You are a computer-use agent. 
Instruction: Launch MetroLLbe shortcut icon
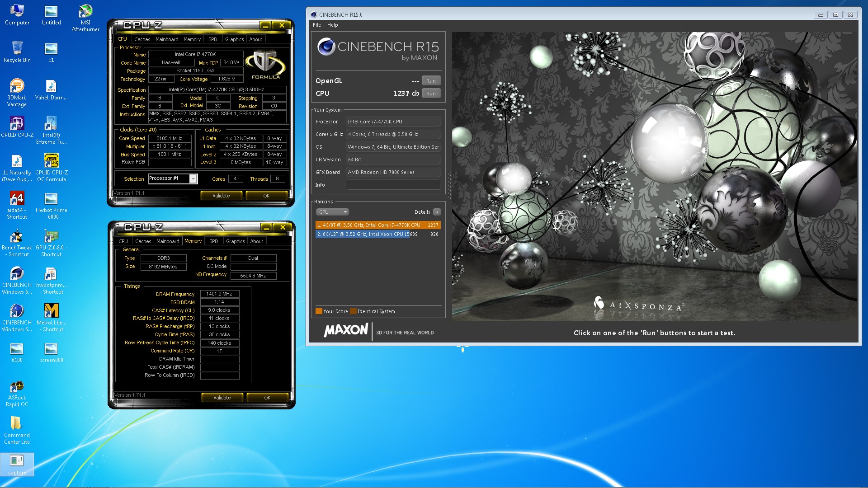coord(51,318)
